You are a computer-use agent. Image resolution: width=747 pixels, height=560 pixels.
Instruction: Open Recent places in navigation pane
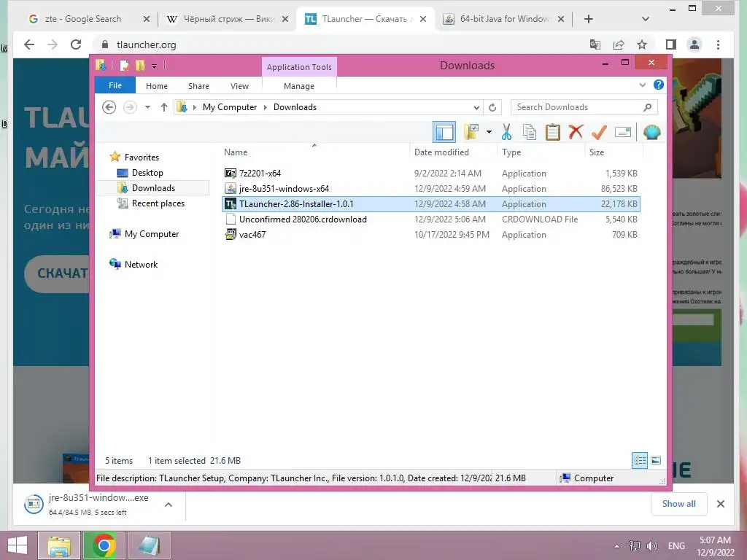pyautogui.click(x=158, y=203)
